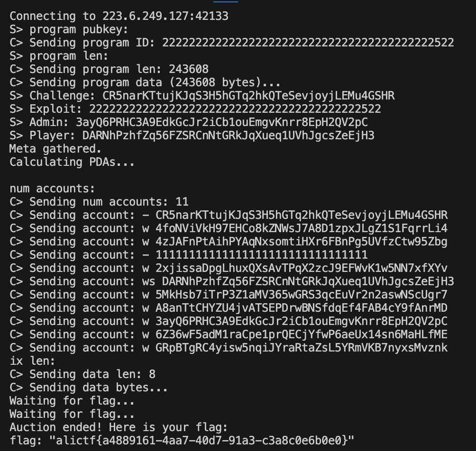This screenshot has height=451, width=476.
Task: Click the Player pubkey in the S> line
Action: tap(228, 135)
